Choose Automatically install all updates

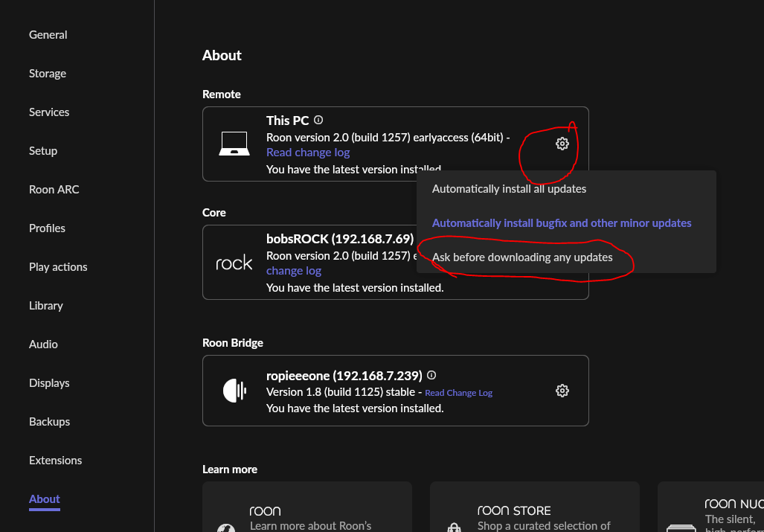tap(509, 188)
